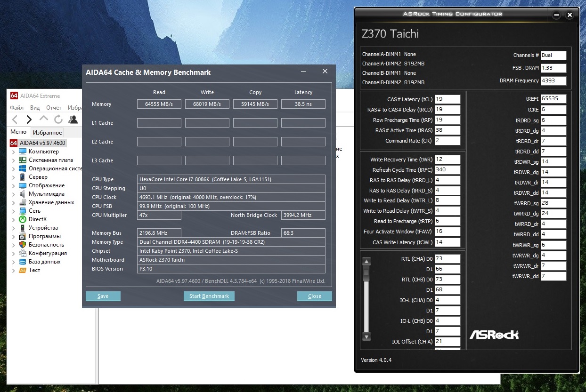Select the Тест benchmark icon
This screenshot has width=586, height=392.
[x=22, y=270]
